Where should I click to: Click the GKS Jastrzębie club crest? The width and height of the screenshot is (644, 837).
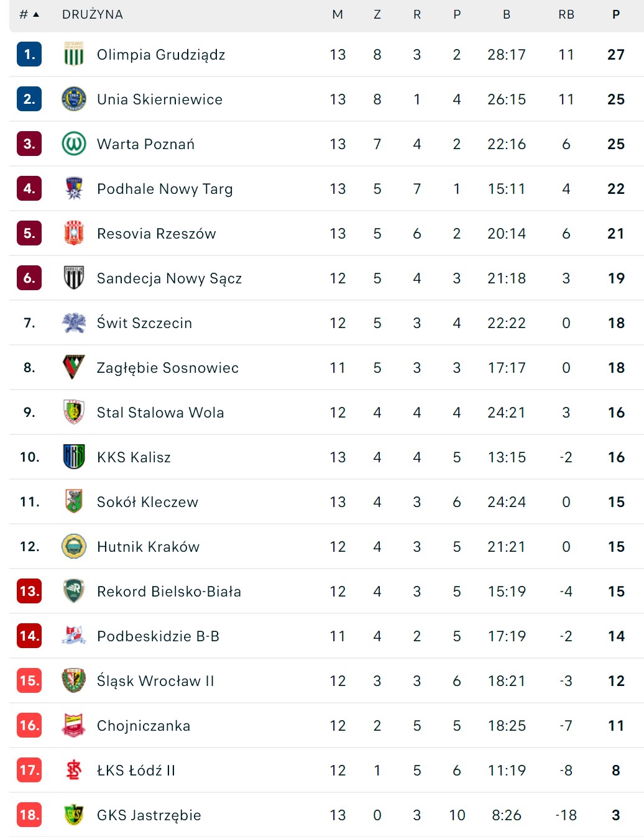[73, 815]
